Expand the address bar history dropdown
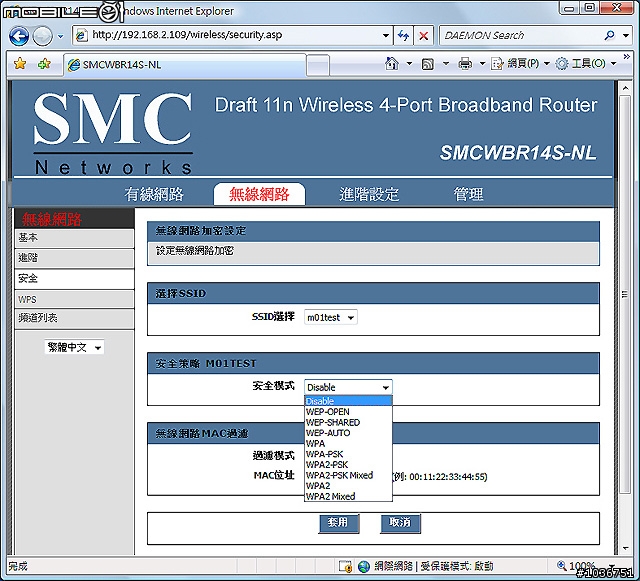The height and width of the screenshot is (581, 640). (386, 36)
